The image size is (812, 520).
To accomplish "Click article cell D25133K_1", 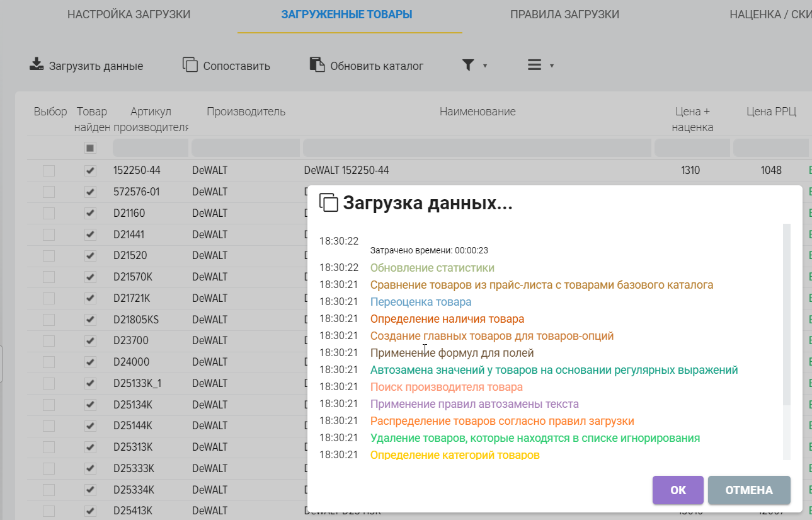I will coord(137,383).
